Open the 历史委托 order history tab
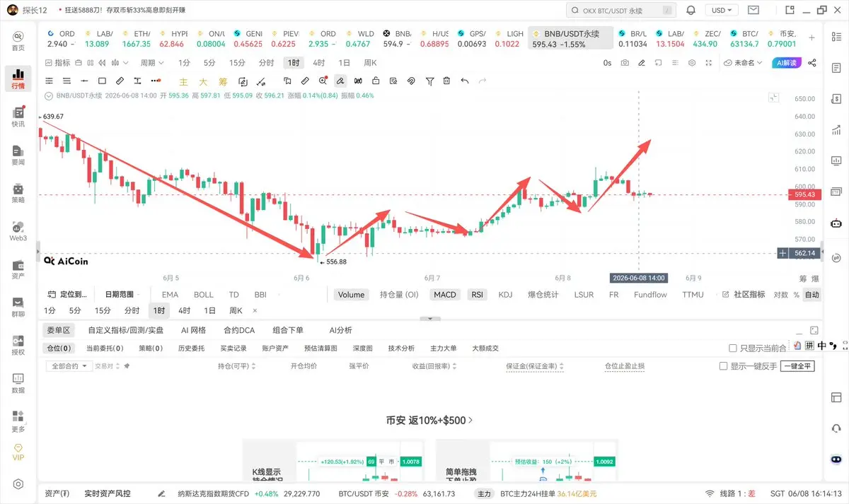The height and width of the screenshot is (504, 849). (190, 348)
